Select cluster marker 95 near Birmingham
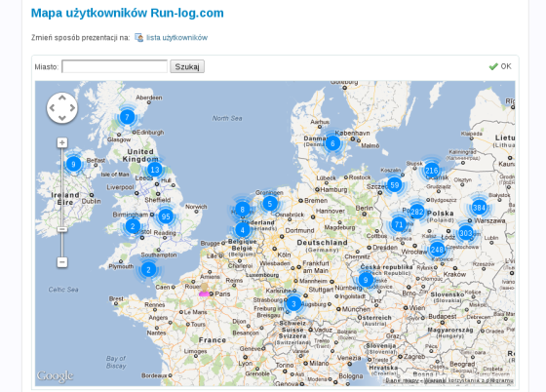This screenshot has width=546, height=392. (x=166, y=216)
